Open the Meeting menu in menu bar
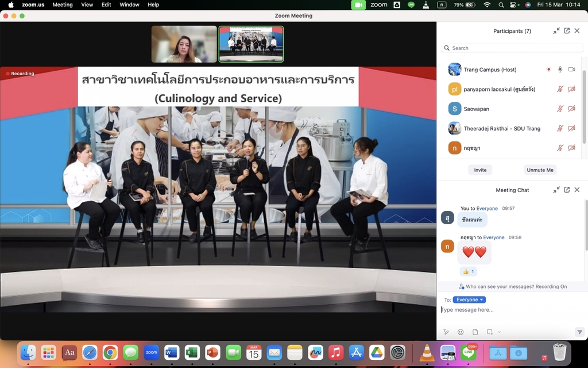Image resolution: width=588 pixels, height=368 pixels. pyautogui.click(x=63, y=5)
